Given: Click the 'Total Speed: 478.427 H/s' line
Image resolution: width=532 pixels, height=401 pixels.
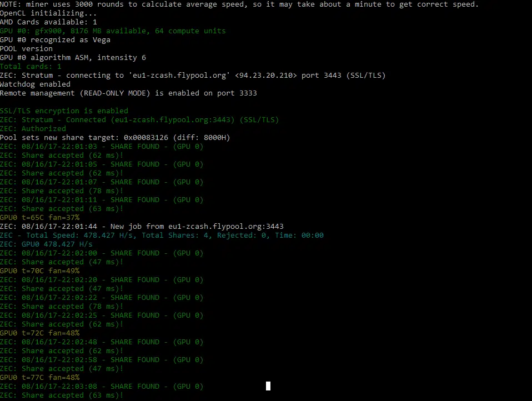Looking at the screenshot, I should click(x=162, y=235).
